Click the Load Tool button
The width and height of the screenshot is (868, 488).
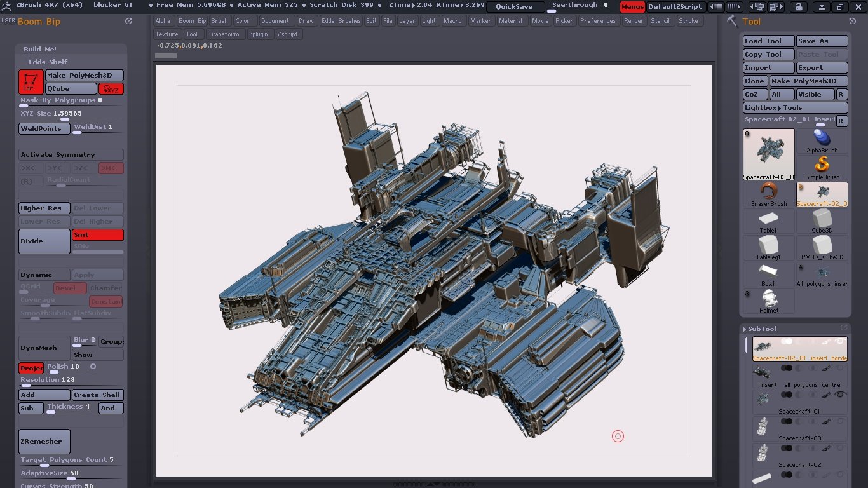click(x=768, y=41)
